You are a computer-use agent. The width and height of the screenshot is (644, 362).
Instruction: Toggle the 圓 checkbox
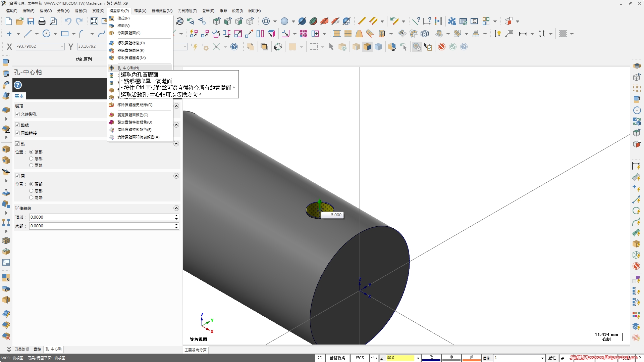pyautogui.click(x=17, y=176)
